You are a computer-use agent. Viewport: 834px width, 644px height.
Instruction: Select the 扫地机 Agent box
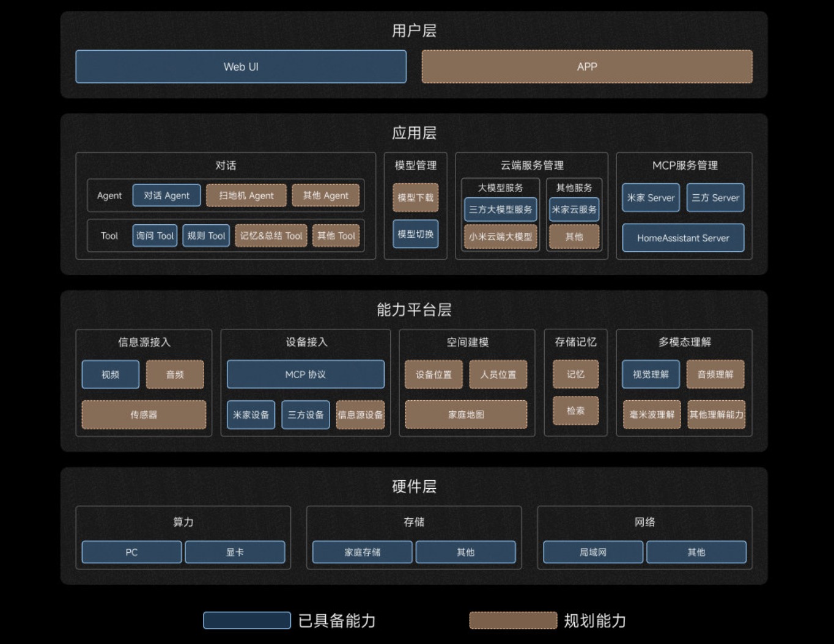[x=246, y=196]
